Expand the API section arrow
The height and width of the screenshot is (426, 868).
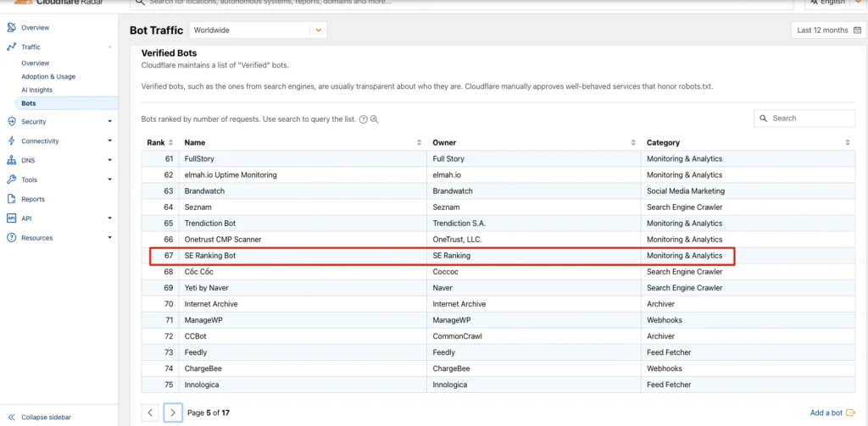tap(109, 219)
